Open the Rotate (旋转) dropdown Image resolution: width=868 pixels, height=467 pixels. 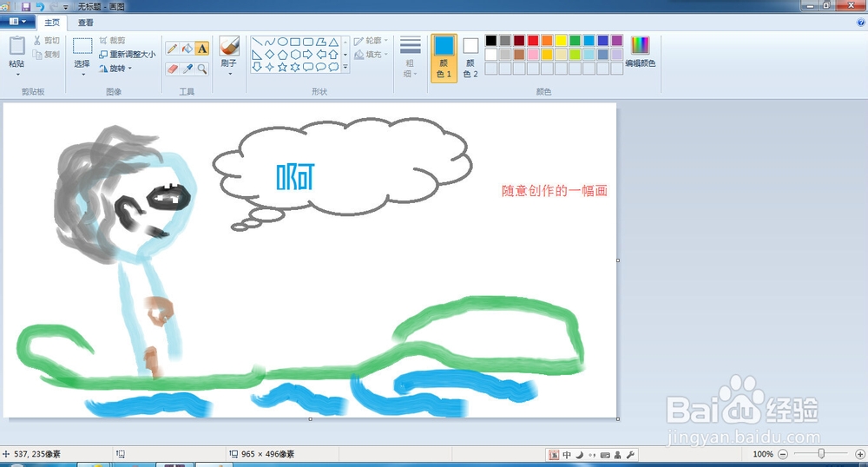pyautogui.click(x=115, y=69)
